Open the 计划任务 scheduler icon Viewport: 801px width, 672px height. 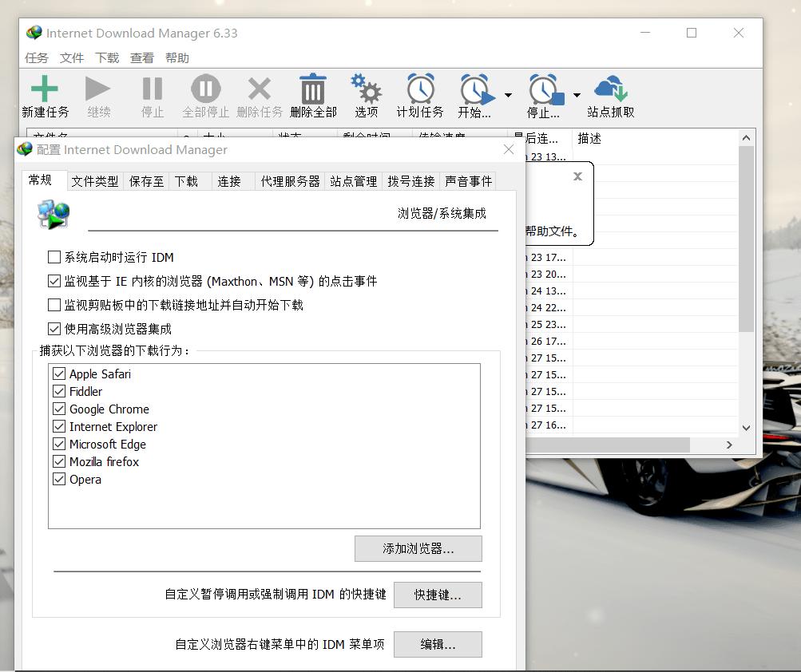418,88
